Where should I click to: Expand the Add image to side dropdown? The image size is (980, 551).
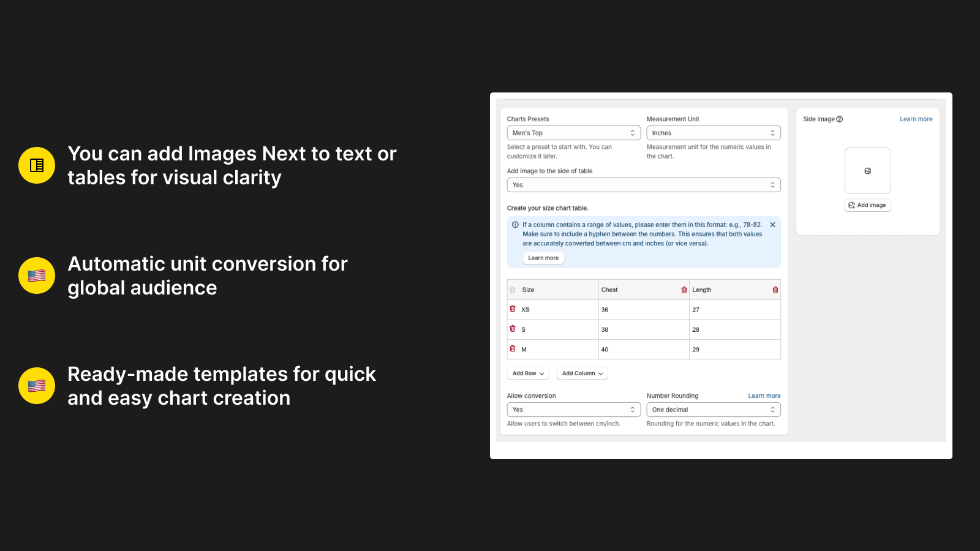click(x=643, y=185)
